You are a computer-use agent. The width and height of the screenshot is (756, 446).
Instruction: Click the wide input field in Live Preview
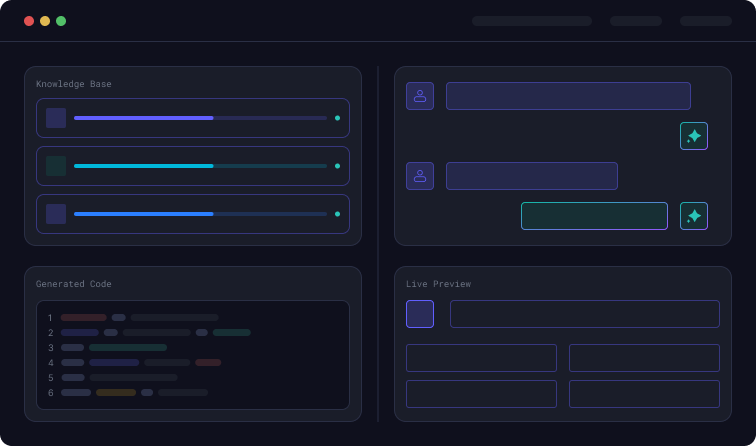584,314
